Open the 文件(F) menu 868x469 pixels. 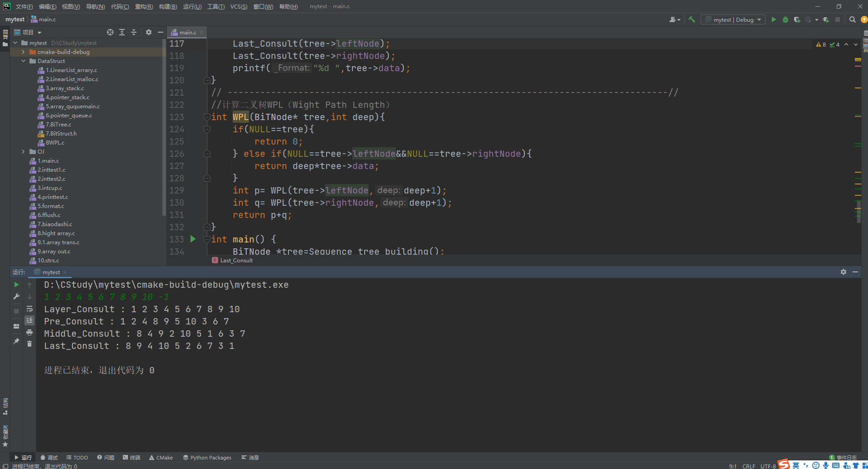[24, 6]
